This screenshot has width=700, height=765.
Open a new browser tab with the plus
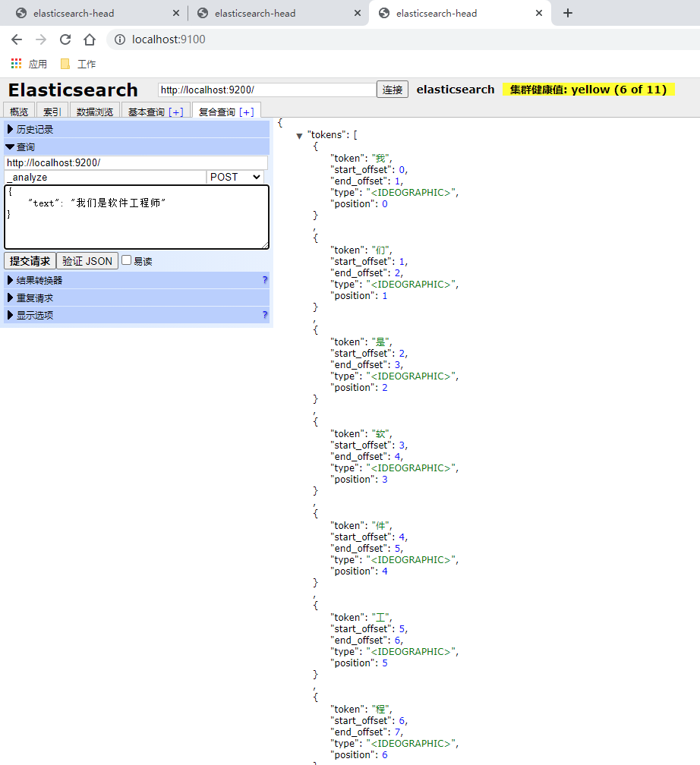(x=566, y=13)
